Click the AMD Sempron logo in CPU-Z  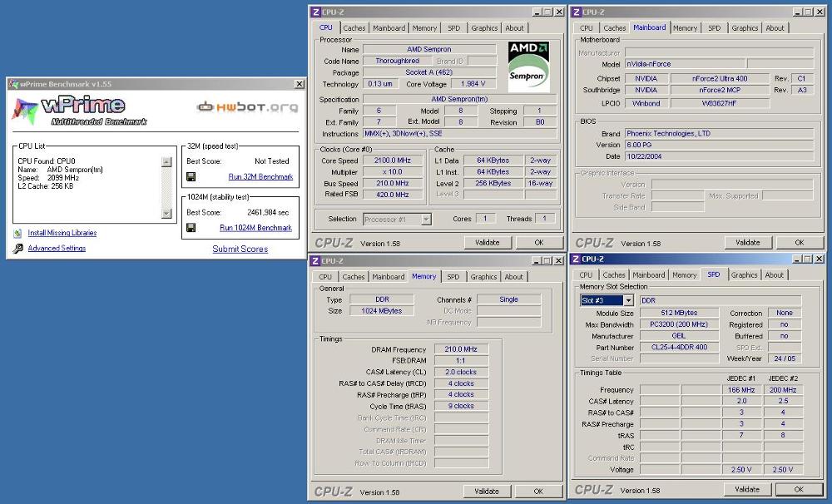point(528,67)
